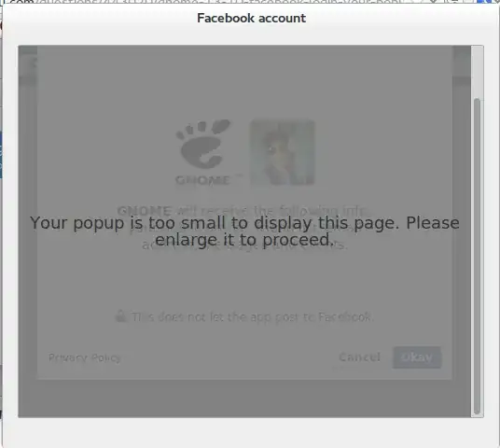
Task: Click the scrollbar track above the thumb
Action: (x=477, y=72)
